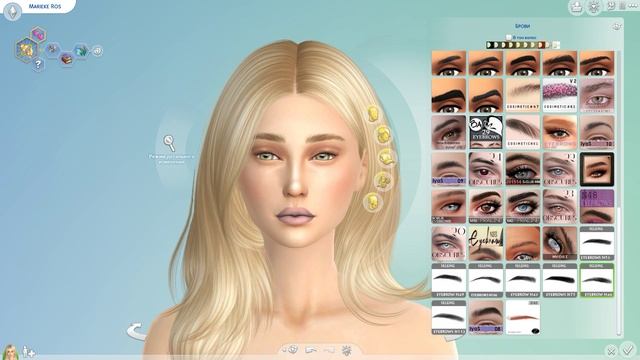Click the second icon in bottom center toolbar
This screenshot has width=640, height=360.
tap(311, 350)
